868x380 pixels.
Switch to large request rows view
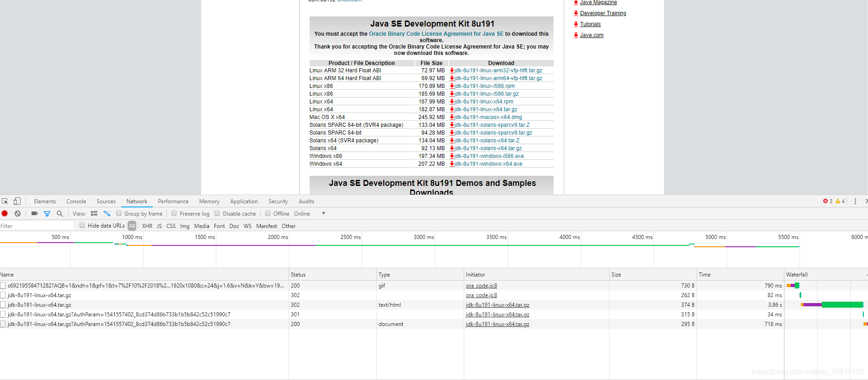coord(94,213)
